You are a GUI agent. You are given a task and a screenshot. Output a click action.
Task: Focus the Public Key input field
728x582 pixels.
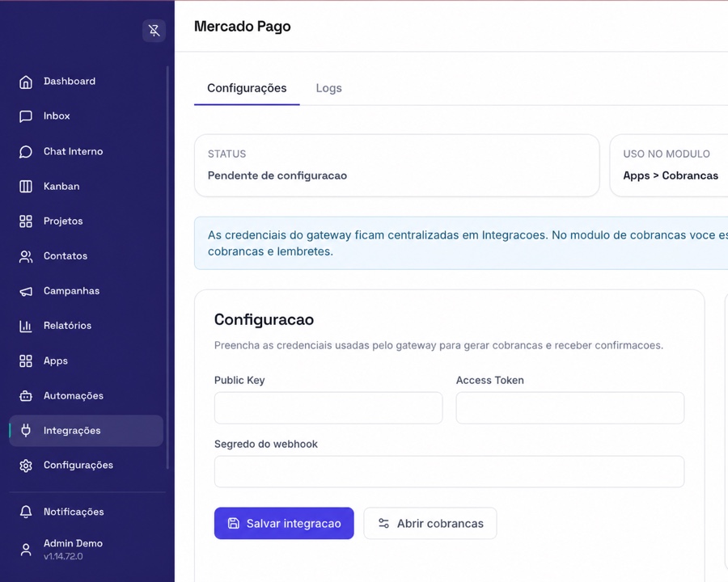click(328, 408)
